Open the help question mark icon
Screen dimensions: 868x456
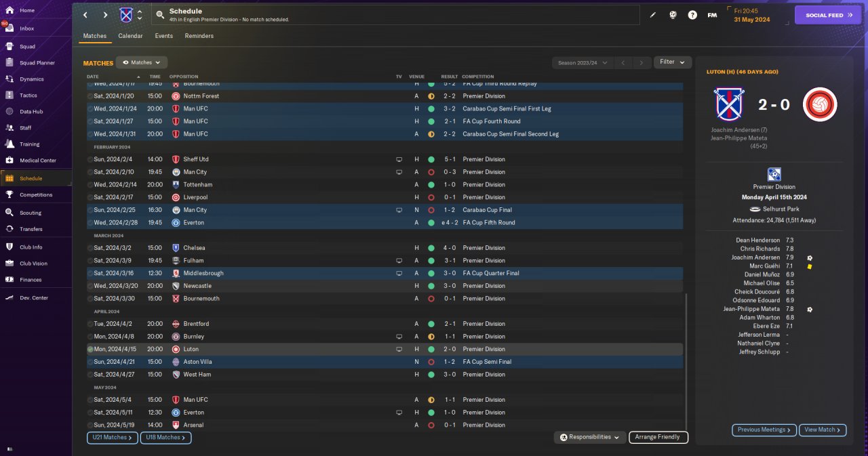point(692,15)
